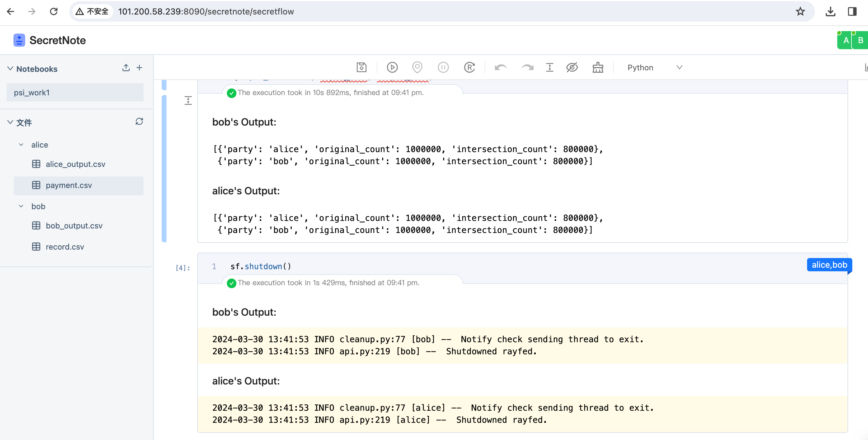Click the clear outputs broom icon

coord(597,67)
